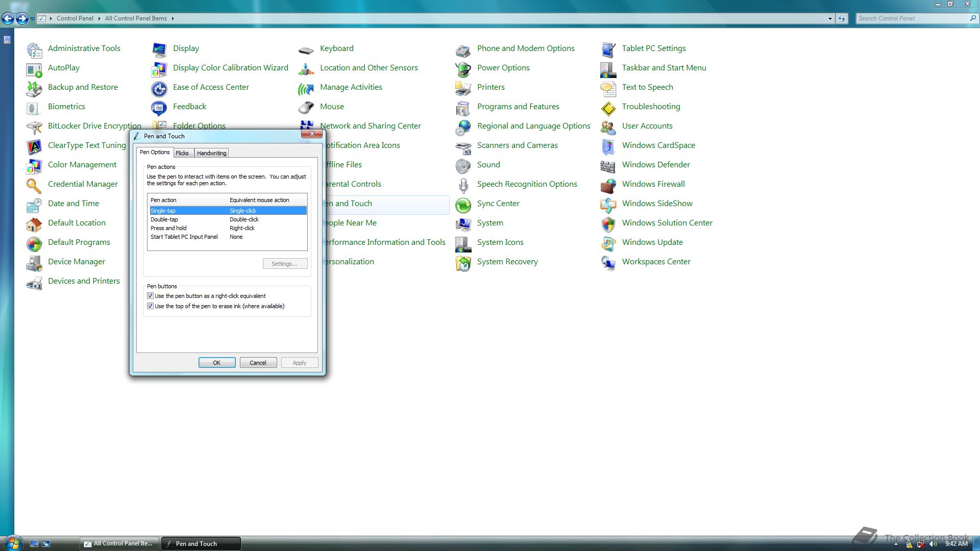Click the Date and Time icon

click(34, 205)
